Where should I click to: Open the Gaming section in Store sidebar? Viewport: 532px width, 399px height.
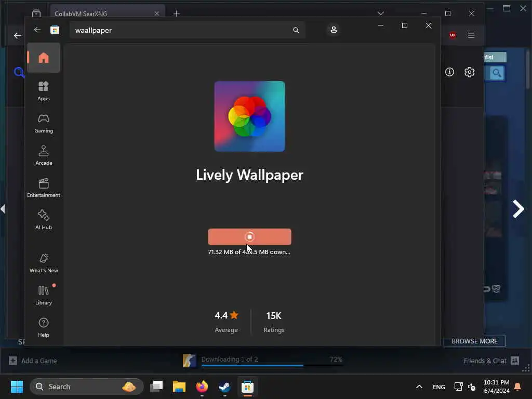44,123
